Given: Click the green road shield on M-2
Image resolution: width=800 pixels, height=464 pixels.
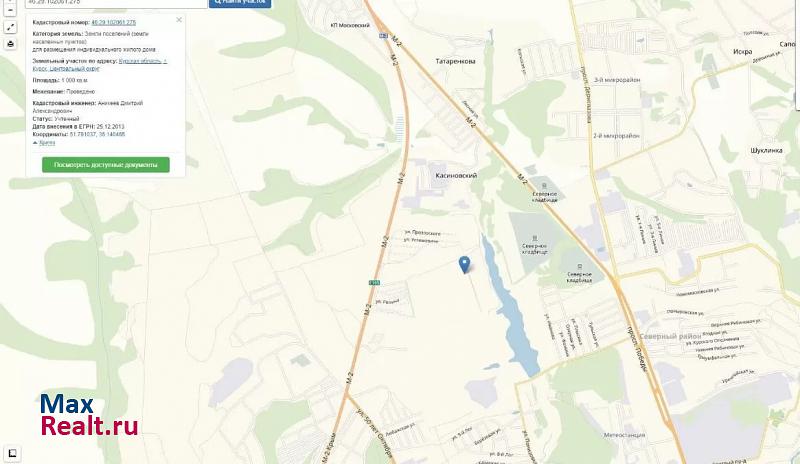Looking at the screenshot, I should pos(374,282).
